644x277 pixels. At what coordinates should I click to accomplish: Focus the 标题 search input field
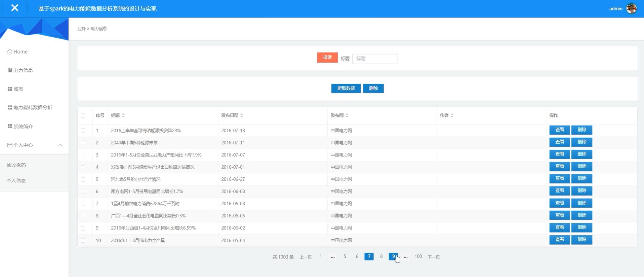(x=375, y=59)
